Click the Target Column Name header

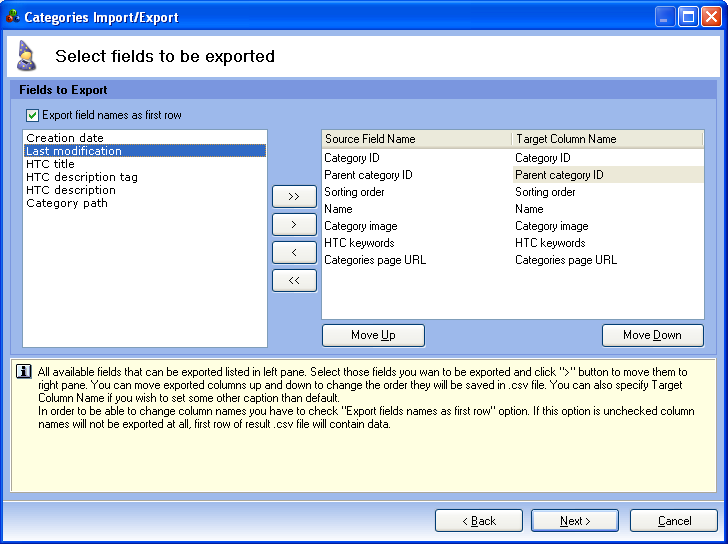[x=606, y=139]
